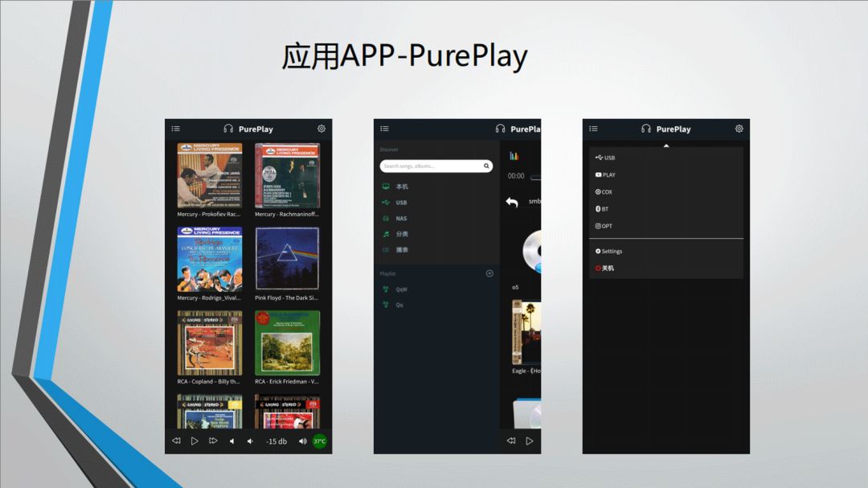
Task: Open the PLAY output option
Action: [605, 174]
